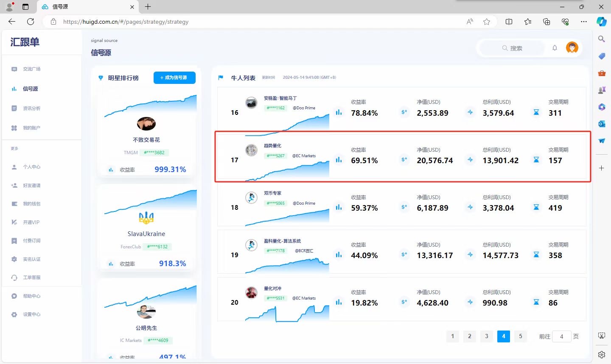Viewport: 611px width, 364px height.
Task: Click the 前往 page number input
Action: (562, 336)
